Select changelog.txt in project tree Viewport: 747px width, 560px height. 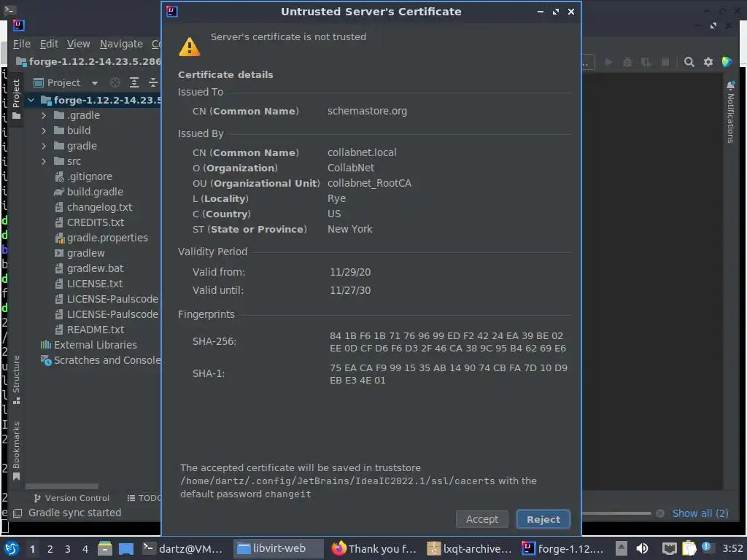(x=99, y=207)
